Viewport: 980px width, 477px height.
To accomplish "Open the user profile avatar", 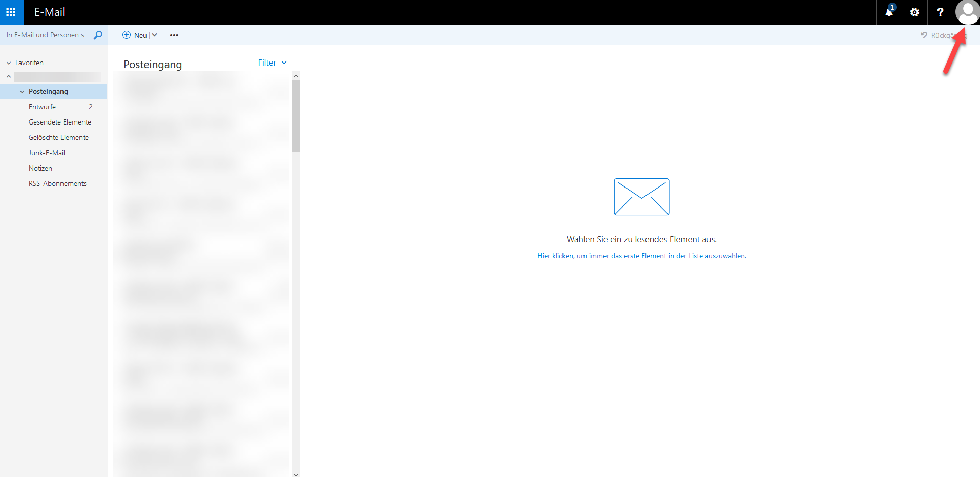I will 967,12.
